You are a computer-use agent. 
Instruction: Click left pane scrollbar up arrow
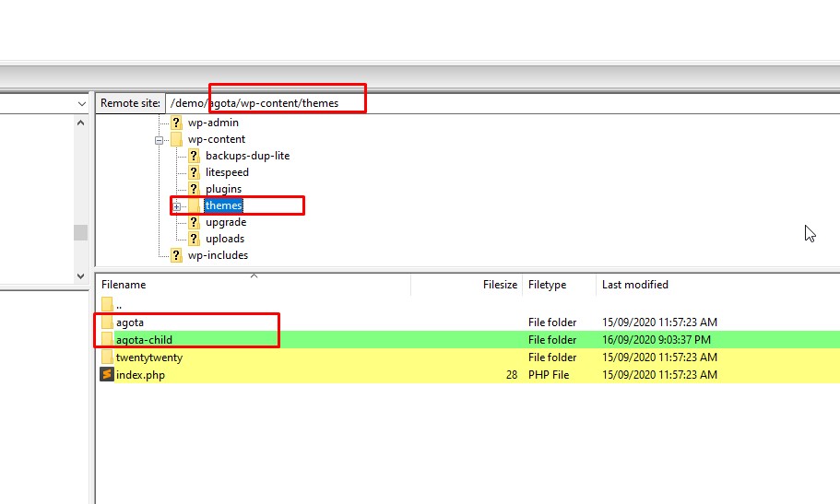pos(80,123)
